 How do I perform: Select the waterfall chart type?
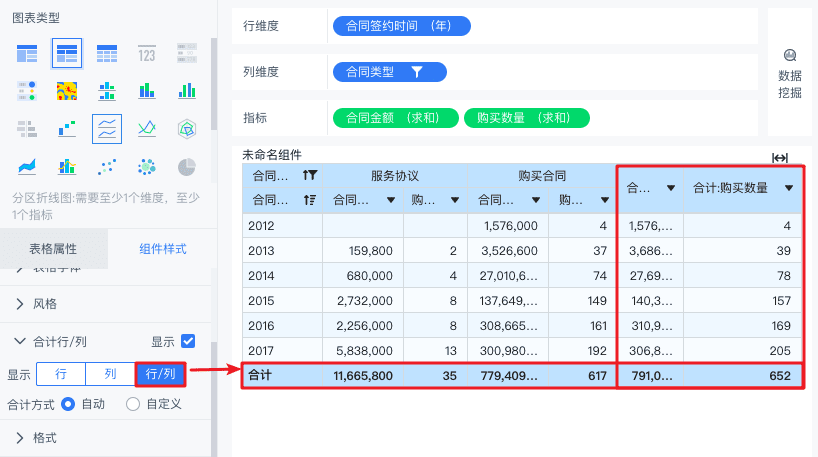click(67, 128)
